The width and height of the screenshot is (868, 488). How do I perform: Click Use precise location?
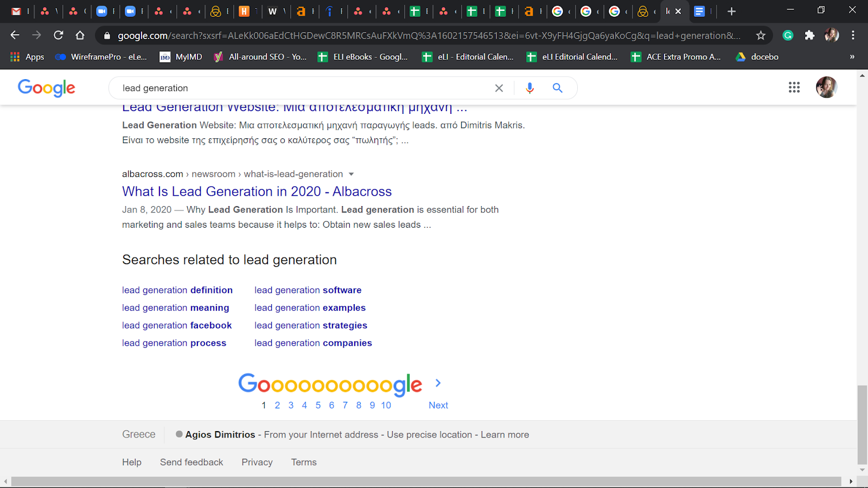click(x=430, y=435)
